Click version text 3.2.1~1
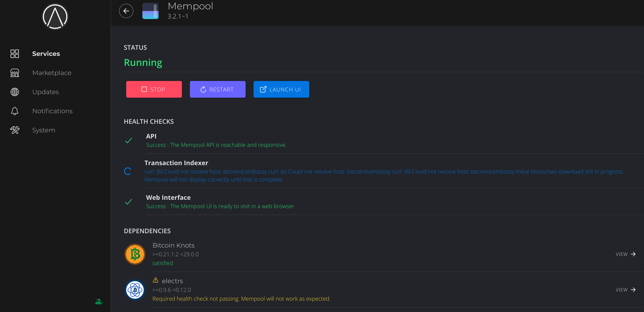This screenshot has height=312, width=644. click(x=178, y=16)
